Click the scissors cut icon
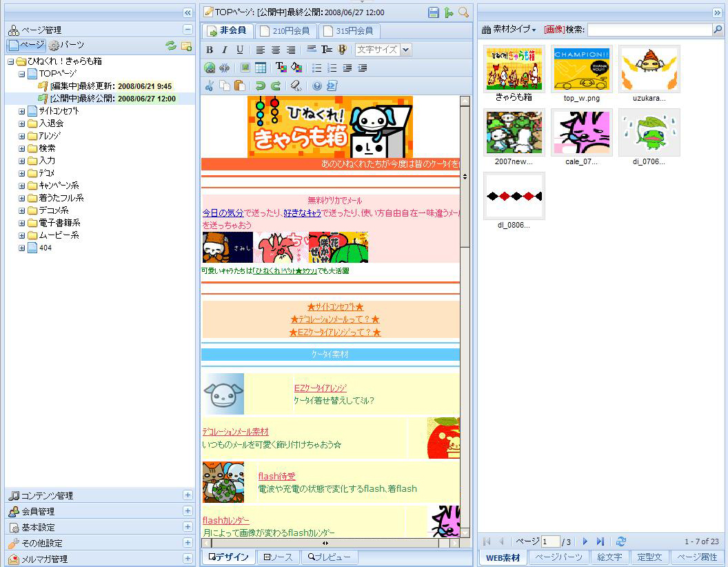Viewport: 728px width, 567px height. tap(210, 86)
